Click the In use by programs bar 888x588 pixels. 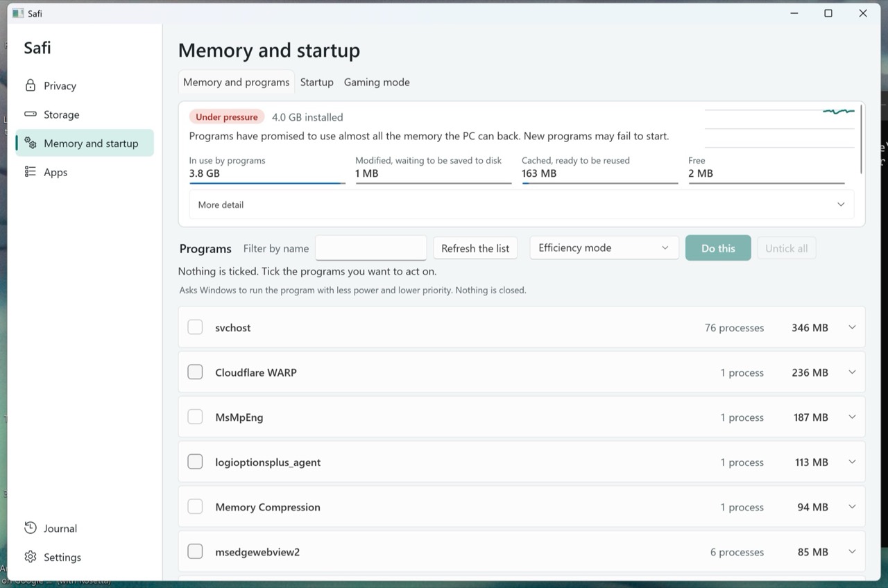[267, 183]
